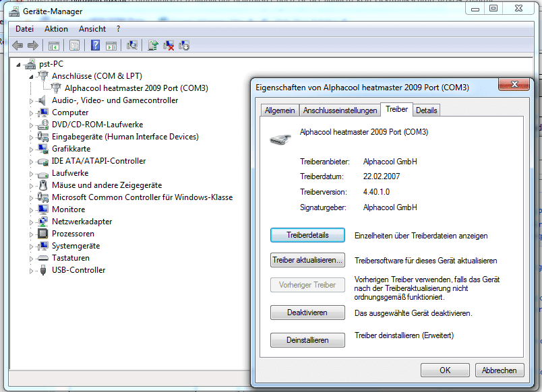Collapse the Anschlüsse (COM & LPT) branch
The height and width of the screenshot is (392, 542).
(x=31, y=77)
